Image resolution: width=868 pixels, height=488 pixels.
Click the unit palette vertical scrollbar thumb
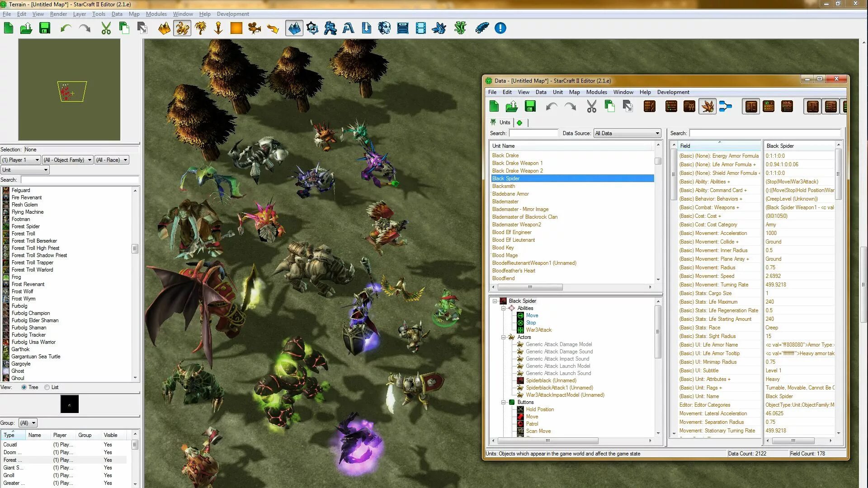point(135,249)
